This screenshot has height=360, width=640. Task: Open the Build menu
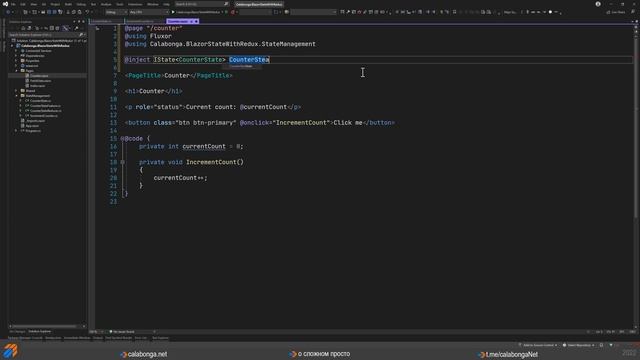[68, 4]
